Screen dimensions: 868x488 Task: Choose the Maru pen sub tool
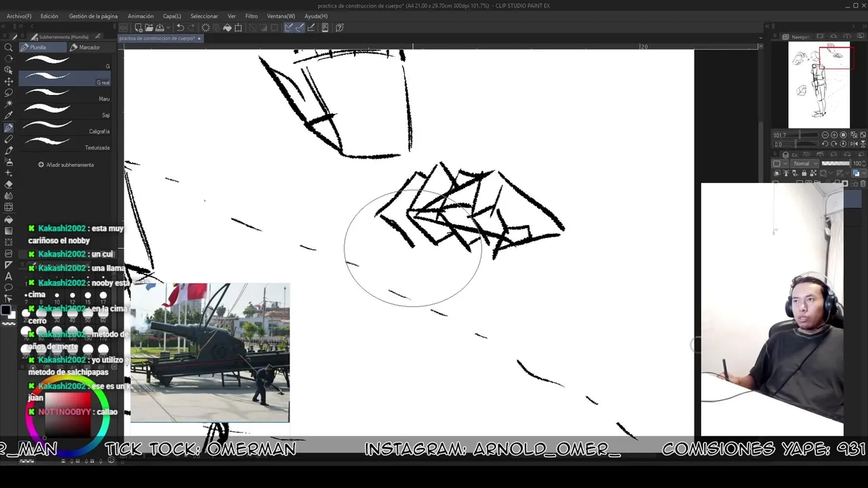65,94
